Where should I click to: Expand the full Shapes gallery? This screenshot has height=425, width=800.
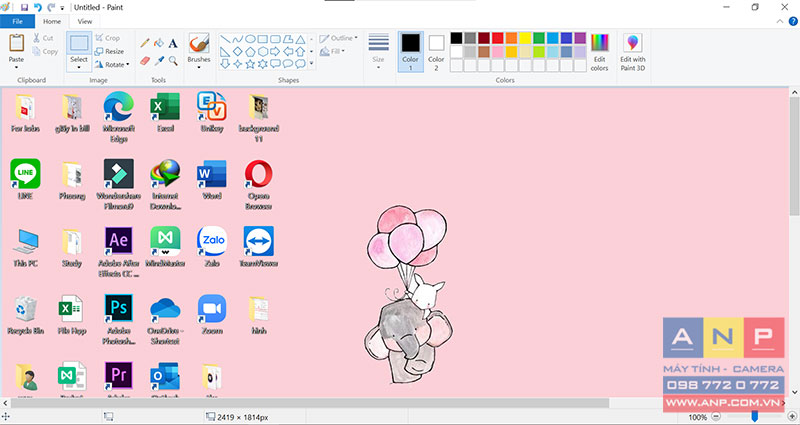[311, 64]
